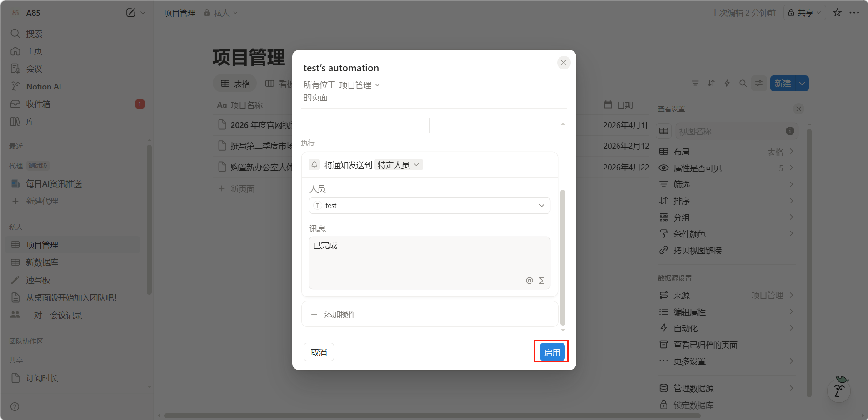Open the 人员 test dropdown

(x=429, y=206)
